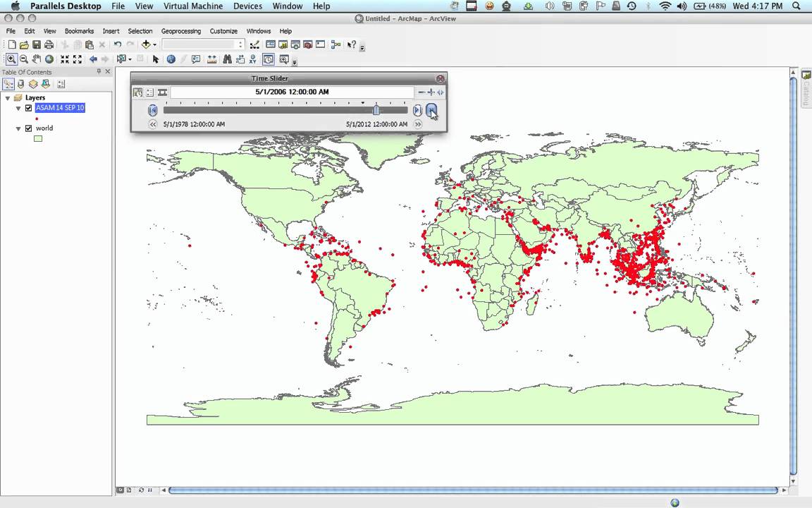Create a new map document

tap(11, 44)
